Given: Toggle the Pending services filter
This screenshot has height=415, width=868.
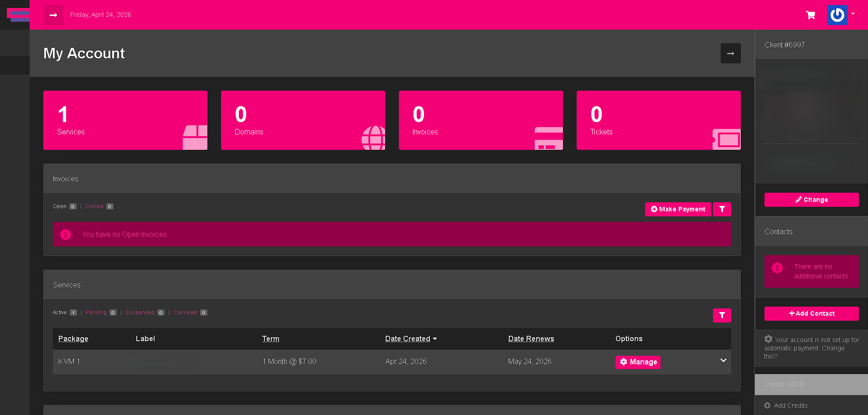Looking at the screenshot, I should 96,312.
